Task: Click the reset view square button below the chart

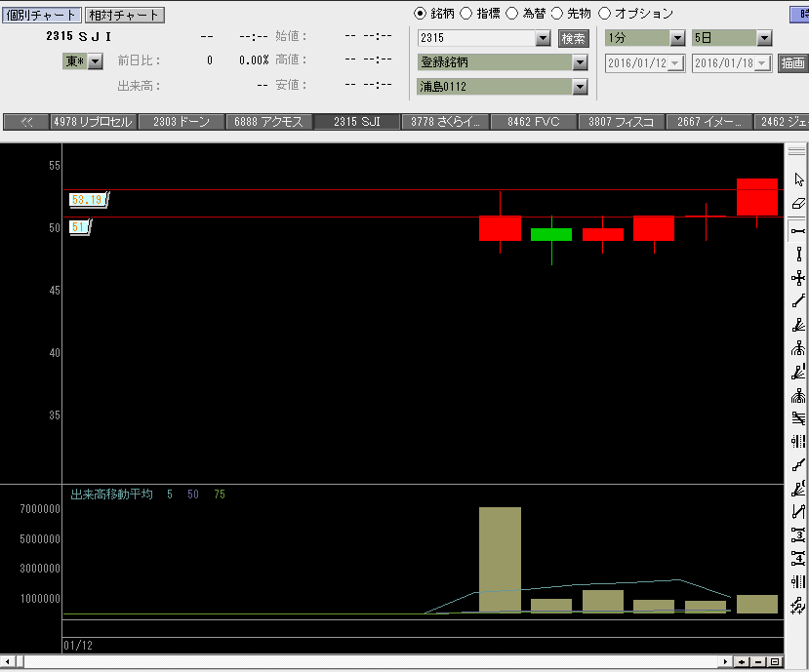Action: click(775, 661)
